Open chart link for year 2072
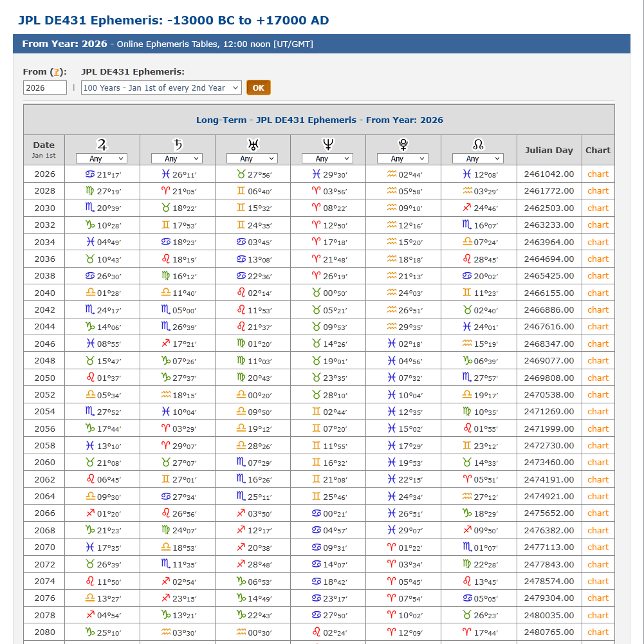Viewport: 644px width, 644px height. [598, 564]
